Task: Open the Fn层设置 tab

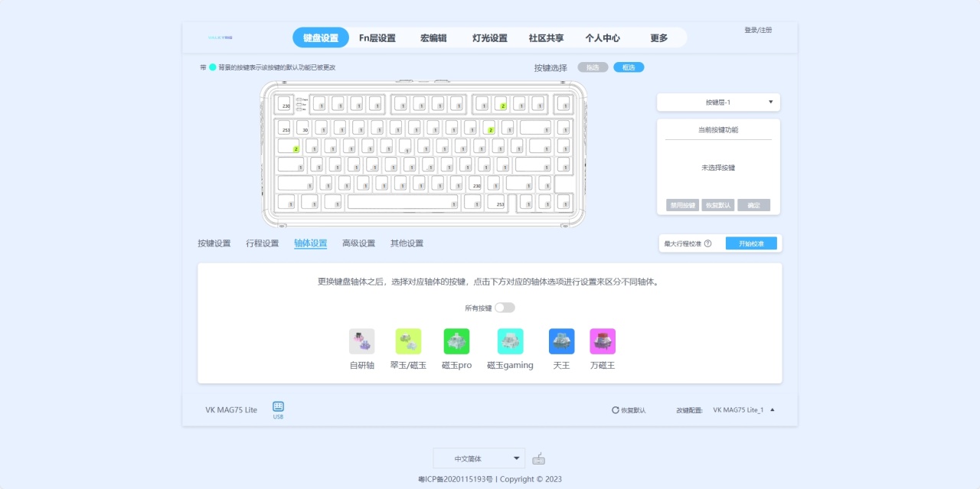Action: click(x=377, y=37)
